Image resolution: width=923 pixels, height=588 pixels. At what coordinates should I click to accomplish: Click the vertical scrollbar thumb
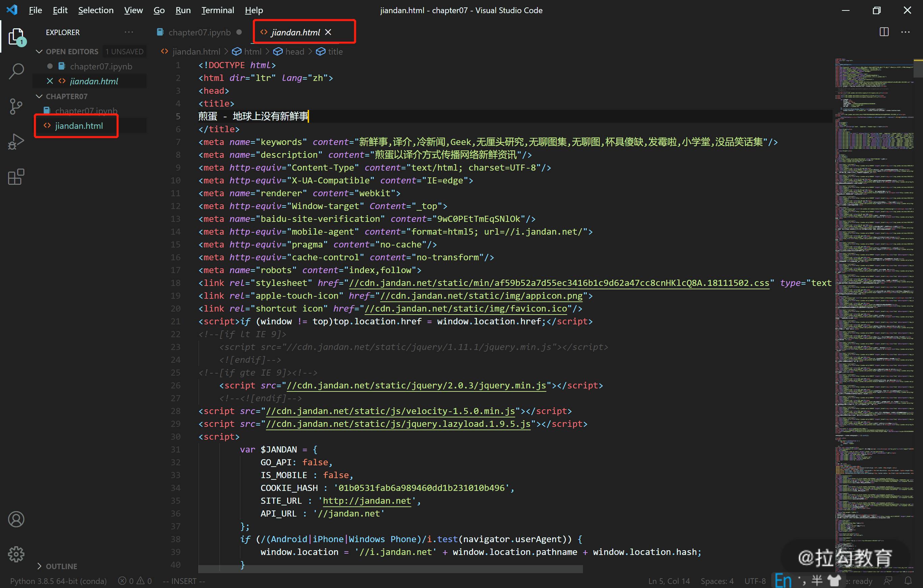pos(918,68)
